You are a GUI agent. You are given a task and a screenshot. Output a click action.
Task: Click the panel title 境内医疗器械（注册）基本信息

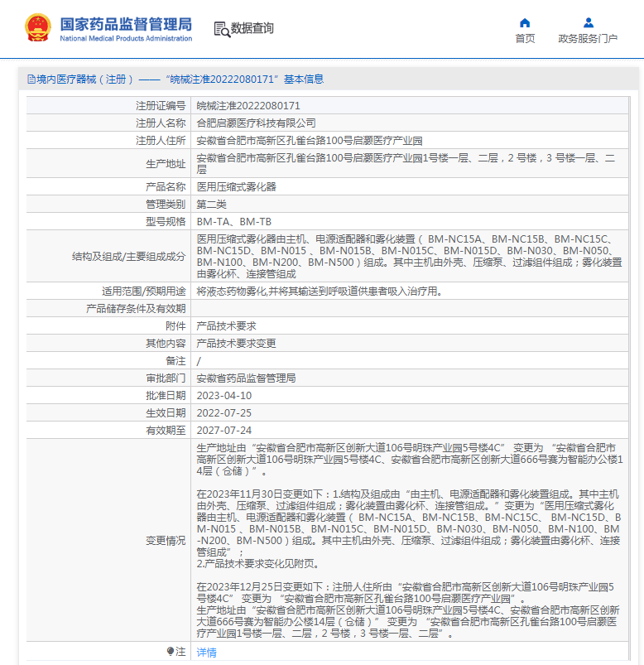click(180, 80)
